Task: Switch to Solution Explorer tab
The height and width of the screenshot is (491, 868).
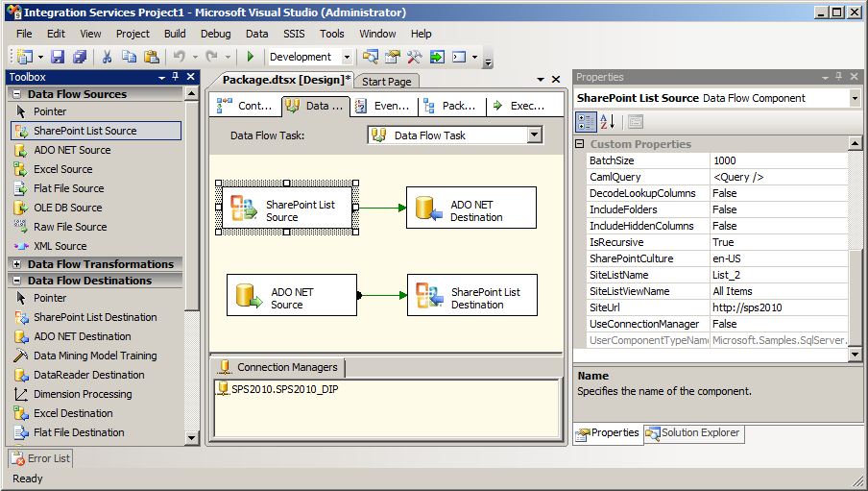Action: point(693,432)
